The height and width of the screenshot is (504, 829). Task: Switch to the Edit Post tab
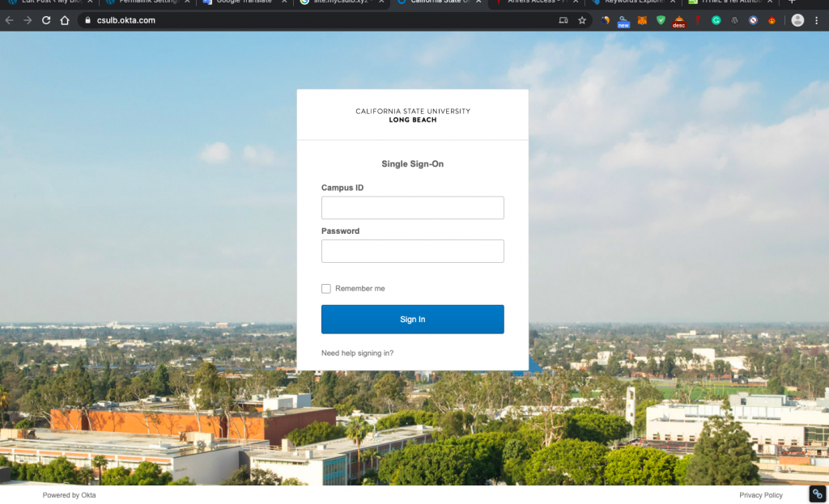click(50, 2)
